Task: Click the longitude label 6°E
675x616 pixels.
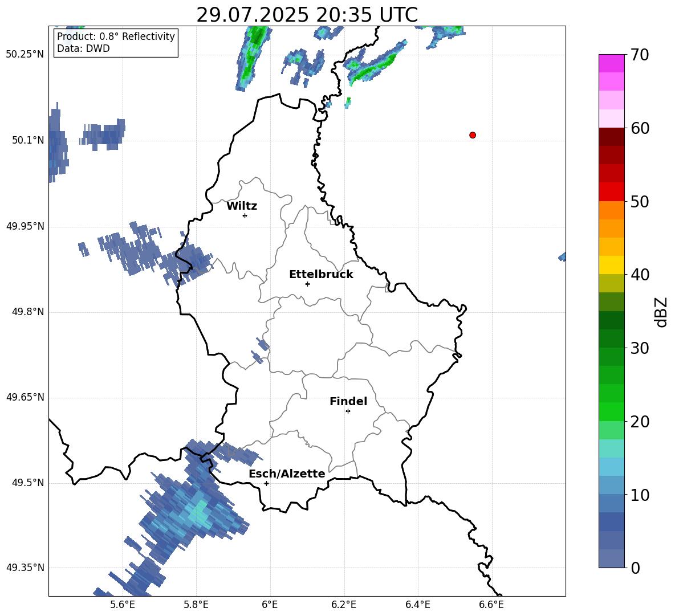Action: pyautogui.click(x=270, y=605)
